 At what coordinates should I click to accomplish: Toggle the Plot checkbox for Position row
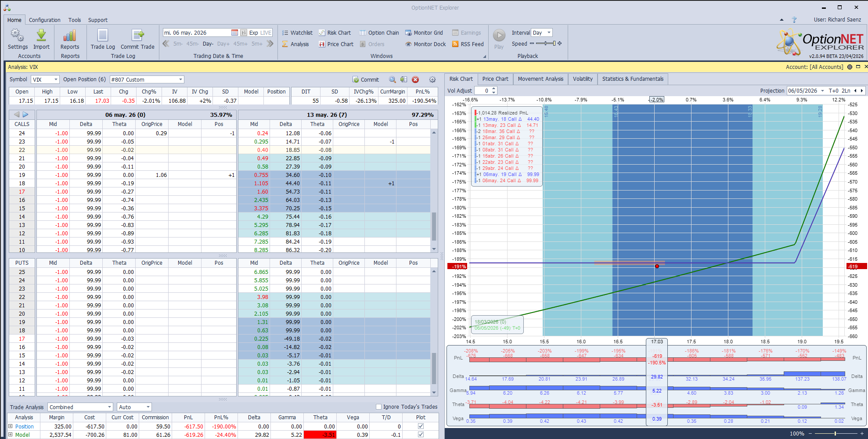(x=421, y=426)
